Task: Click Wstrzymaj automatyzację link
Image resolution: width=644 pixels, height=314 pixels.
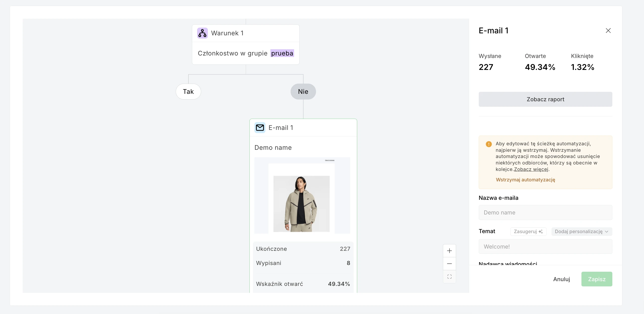Action: [526, 180]
